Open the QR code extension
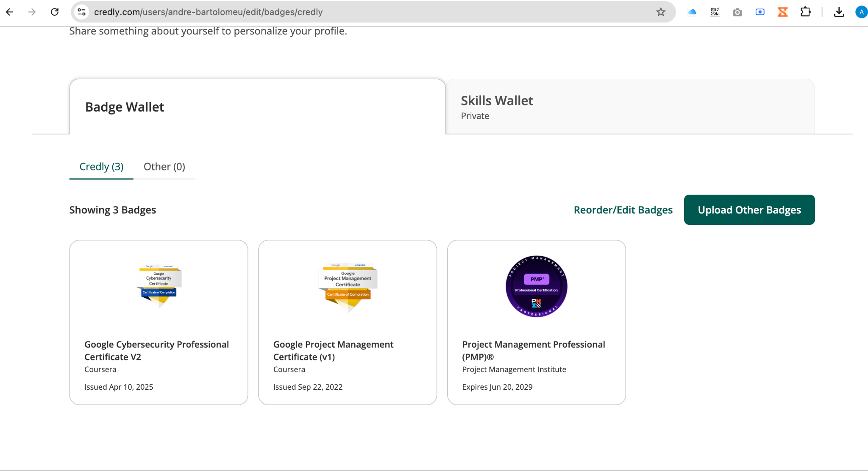Screen dimensions: 868x472 pos(715,12)
